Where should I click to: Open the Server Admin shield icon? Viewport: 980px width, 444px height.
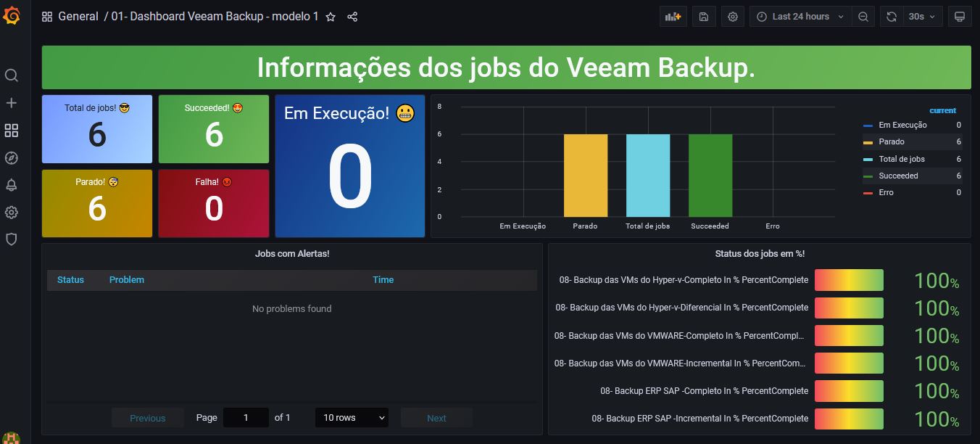pos(12,239)
